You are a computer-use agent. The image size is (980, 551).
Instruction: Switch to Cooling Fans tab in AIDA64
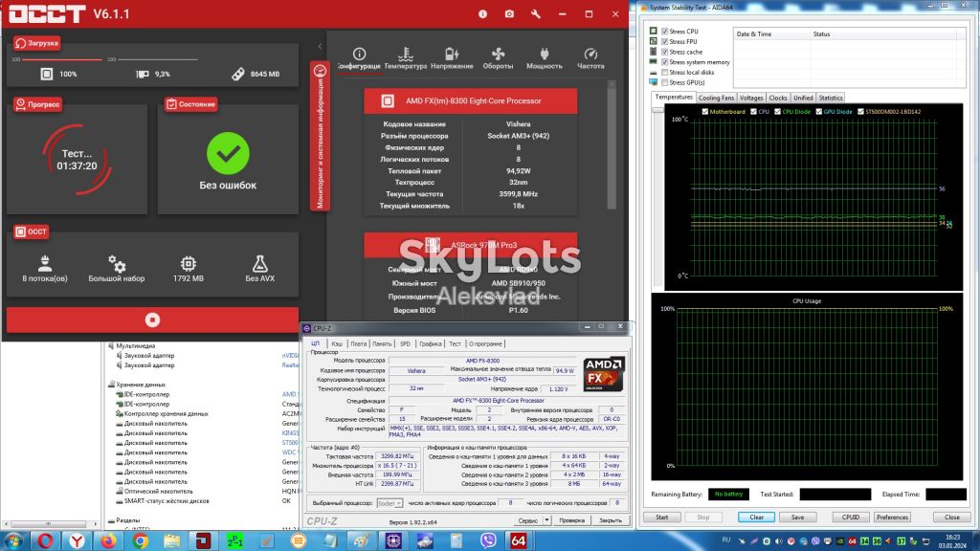click(x=716, y=99)
